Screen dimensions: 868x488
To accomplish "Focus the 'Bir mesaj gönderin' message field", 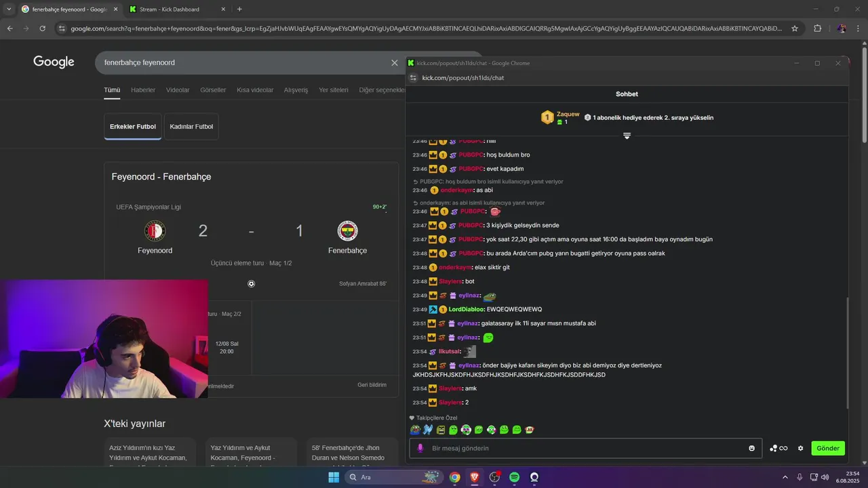I will pos(587,448).
